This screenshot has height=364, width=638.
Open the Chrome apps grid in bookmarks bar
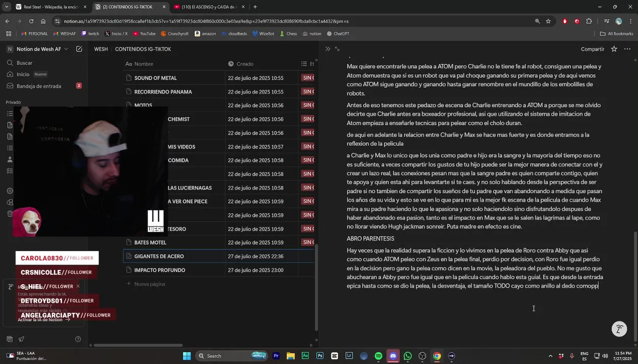pyautogui.click(x=9, y=34)
